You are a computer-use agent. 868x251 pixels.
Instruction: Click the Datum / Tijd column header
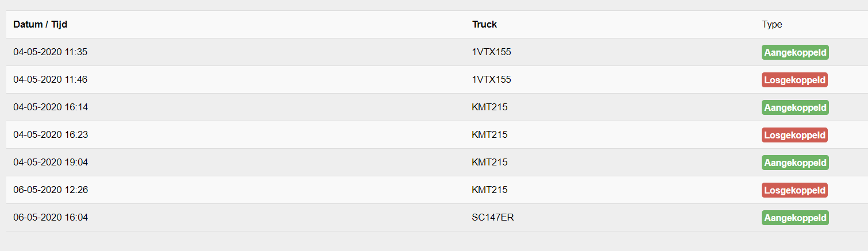(x=40, y=25)
